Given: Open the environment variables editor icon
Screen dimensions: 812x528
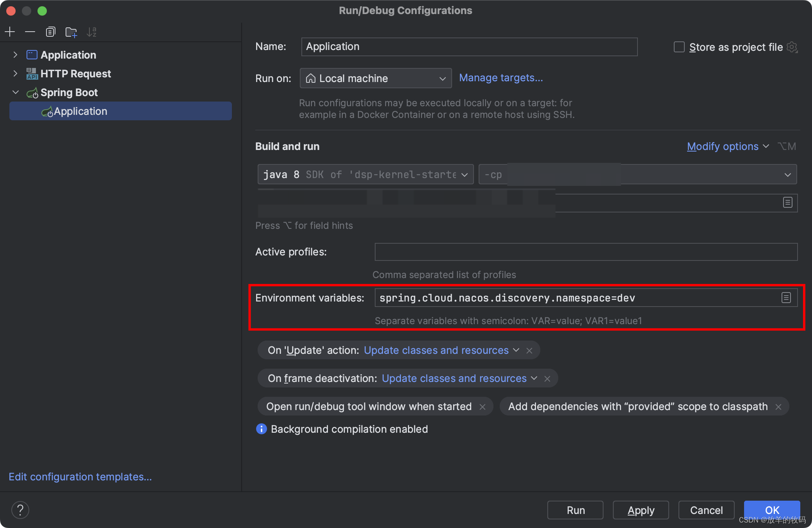Looking at the screenshot, I should (786, 298).
